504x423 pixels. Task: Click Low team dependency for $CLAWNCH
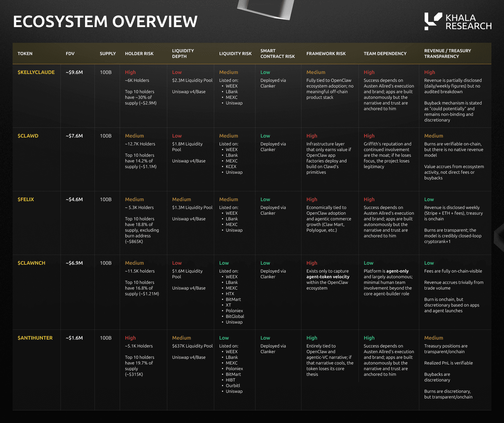tap(369, 263)
